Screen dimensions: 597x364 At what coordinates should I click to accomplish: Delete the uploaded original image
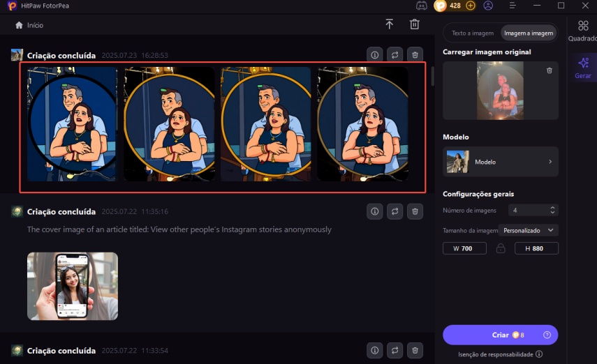coord(549,70)
